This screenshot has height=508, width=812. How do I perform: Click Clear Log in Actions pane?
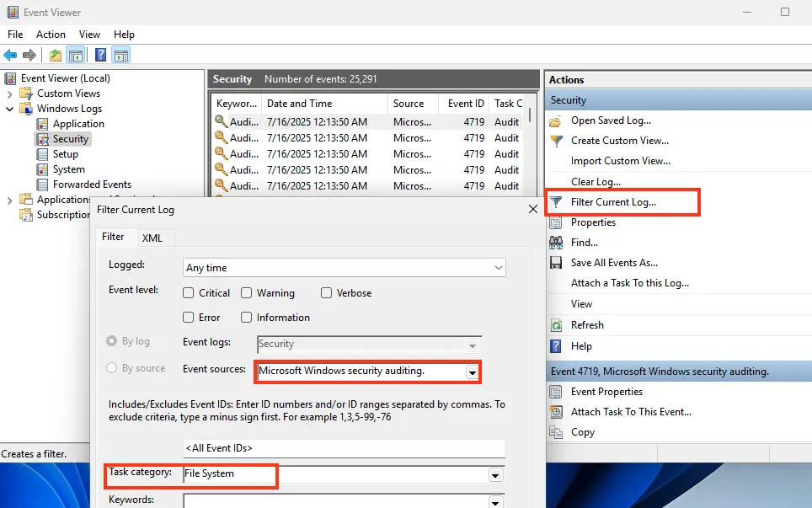point(596,182)
